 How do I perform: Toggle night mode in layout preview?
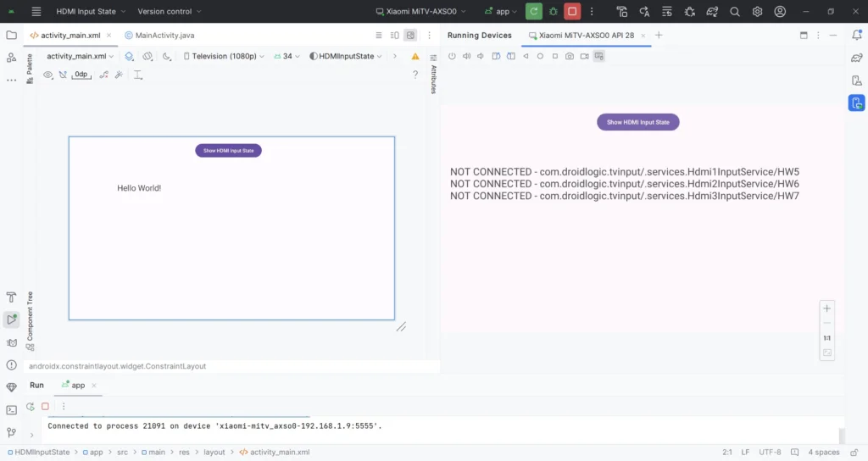pyautogui.click(x=167, y=56)
